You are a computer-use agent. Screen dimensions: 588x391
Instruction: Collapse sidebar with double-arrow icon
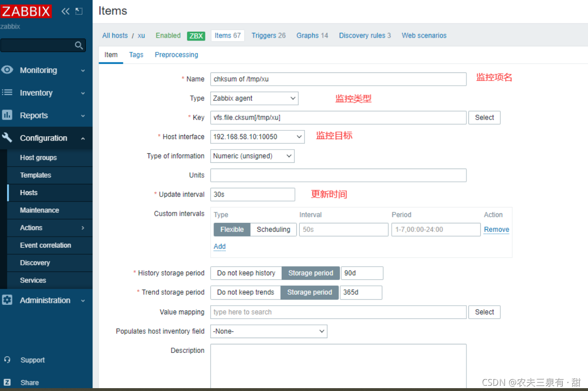pos(65,11)
